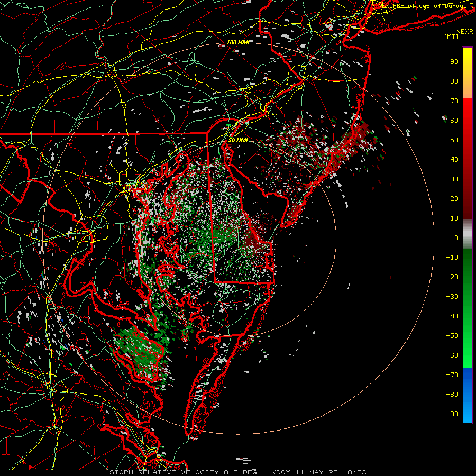Click the positive 80 scale value
Viewport: 476px width, 476px height.
pyautogui.click(x=454, y=81)
